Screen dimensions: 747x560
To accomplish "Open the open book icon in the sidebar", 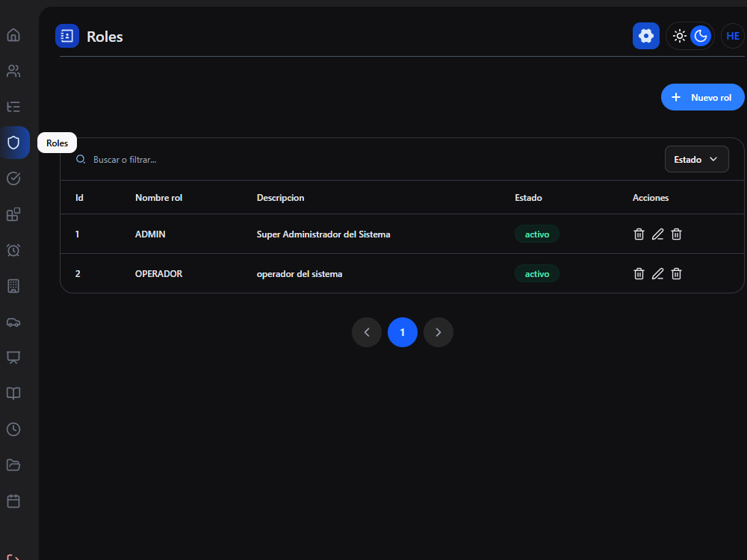I will pos(13,393).
